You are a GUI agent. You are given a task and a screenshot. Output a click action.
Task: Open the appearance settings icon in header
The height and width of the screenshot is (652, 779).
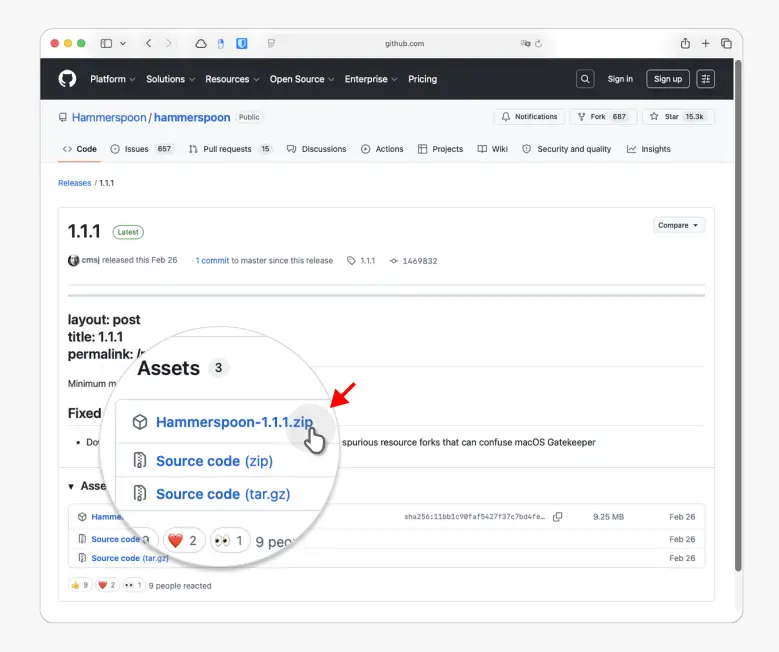pyautogui.click(x=705, y=79)
